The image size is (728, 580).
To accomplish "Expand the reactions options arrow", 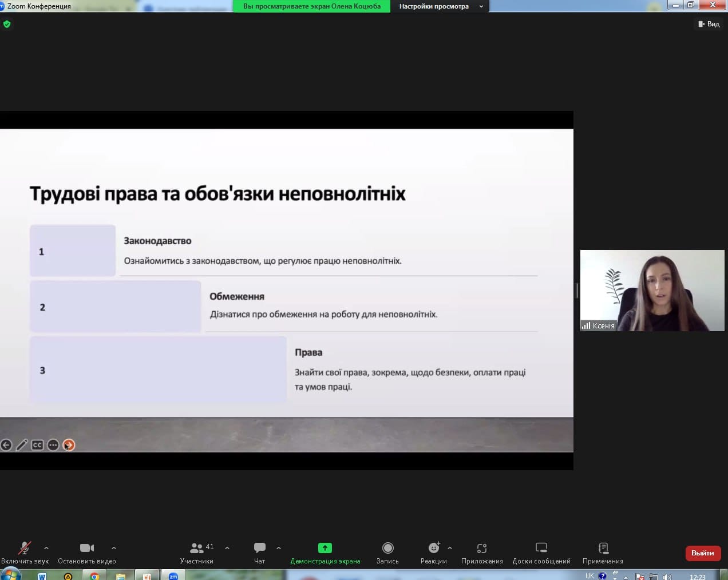I will point(450,548).
